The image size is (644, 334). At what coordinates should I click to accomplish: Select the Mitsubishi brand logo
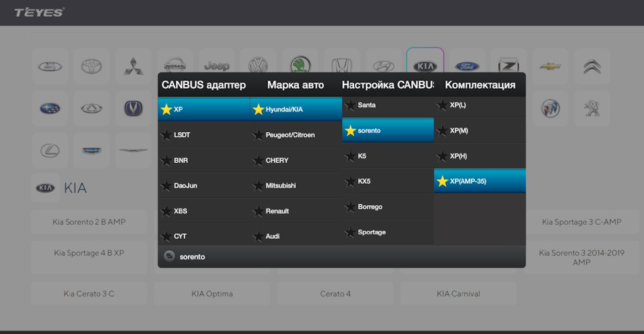click(133, 66)
